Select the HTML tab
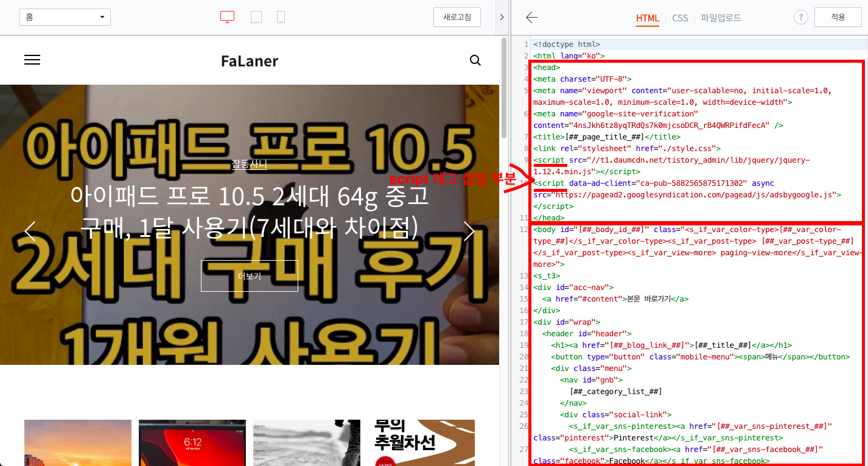Screen dimensions: 868x466 [x=648, y=18]
